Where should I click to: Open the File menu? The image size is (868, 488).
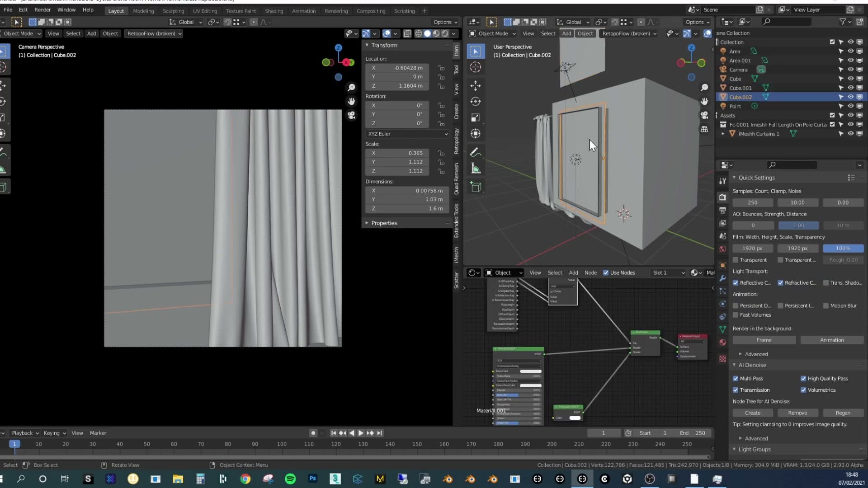8,10
